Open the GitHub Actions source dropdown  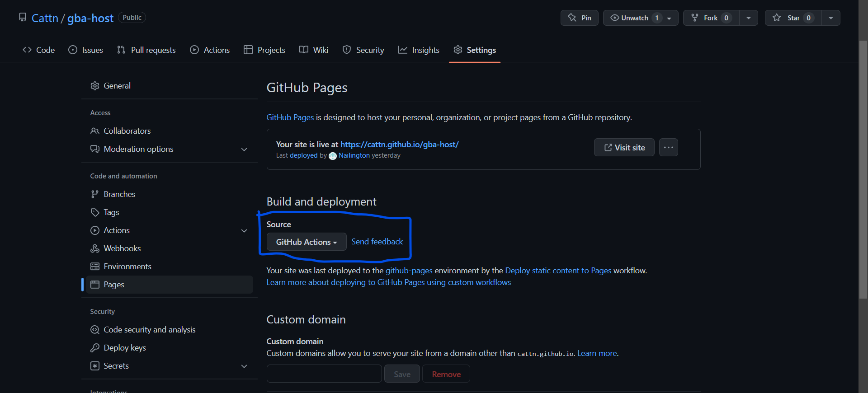click(307, 242)
